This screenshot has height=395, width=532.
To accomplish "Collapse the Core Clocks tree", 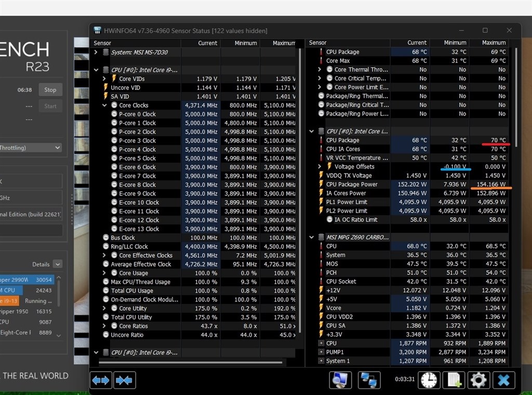I will coord(104,105).
